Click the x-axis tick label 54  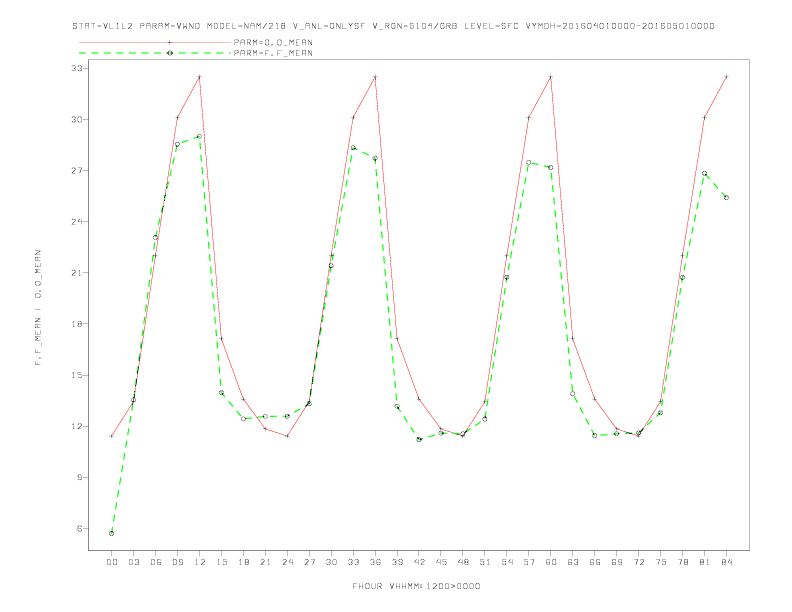click(x=507, y=562)
